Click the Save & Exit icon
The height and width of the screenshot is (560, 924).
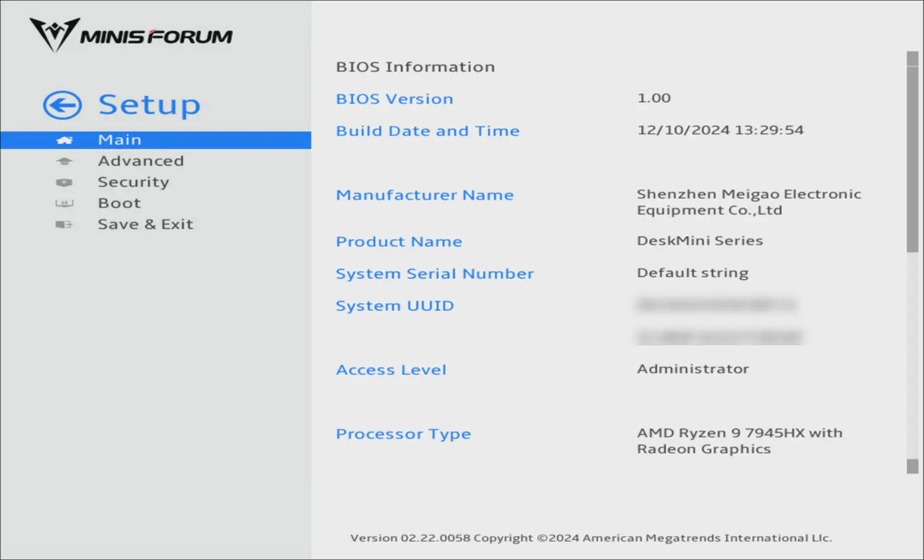tap(64, 225)
